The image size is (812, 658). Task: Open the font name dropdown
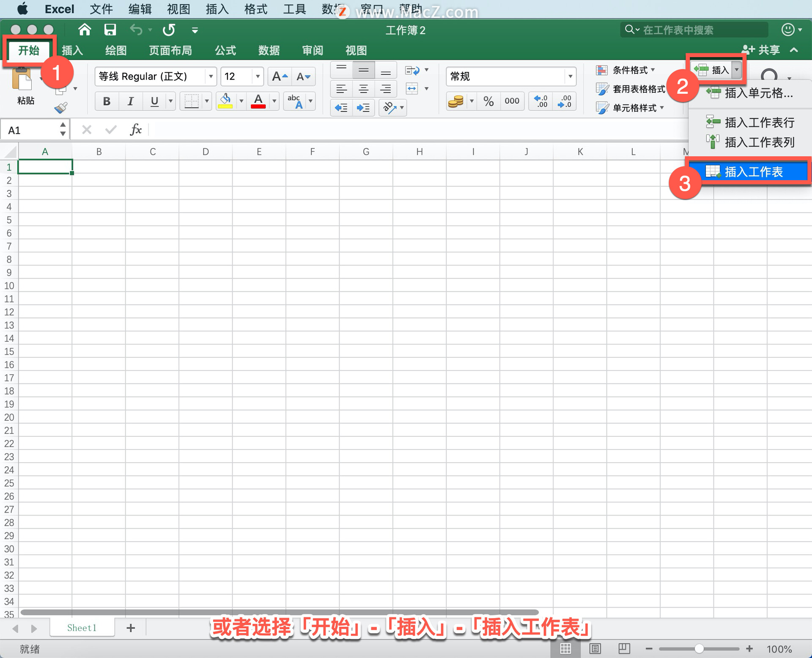click(210, 77)
